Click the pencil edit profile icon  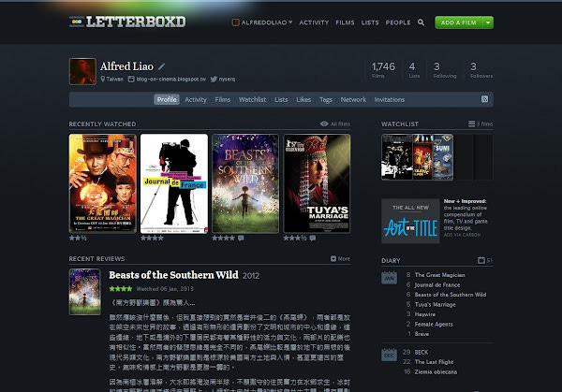click(x=161, y=66)
